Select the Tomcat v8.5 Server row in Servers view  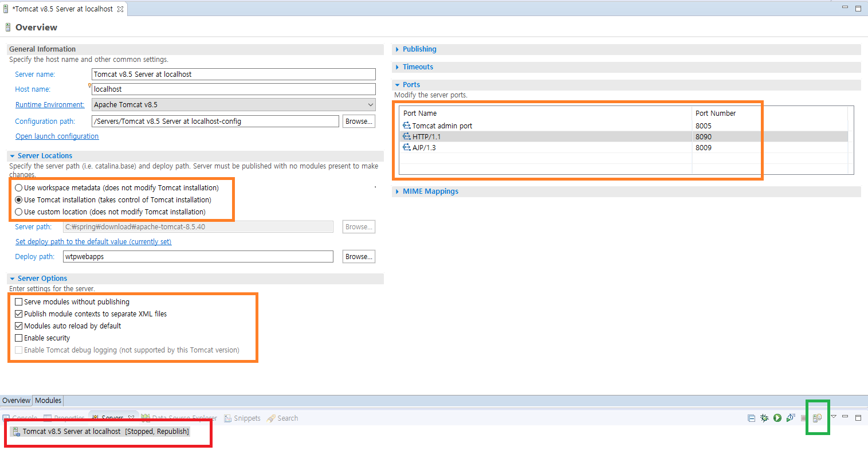[101, 432]
